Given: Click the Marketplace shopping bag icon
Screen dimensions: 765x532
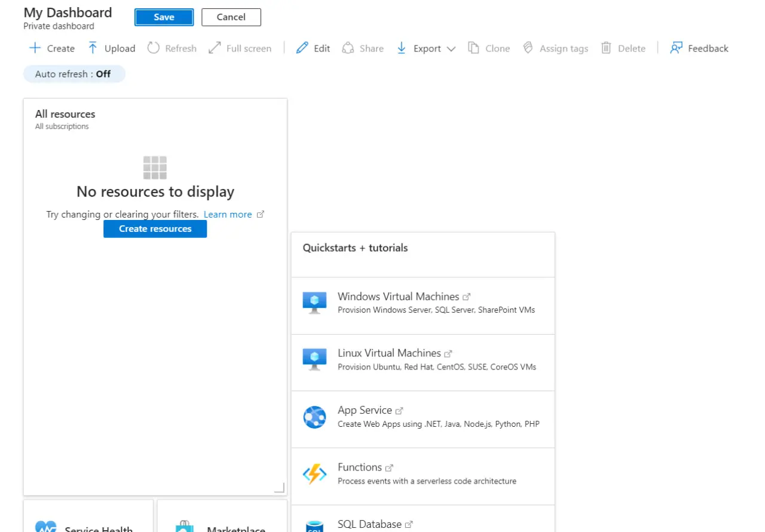Looking at the screenshot, I should 185,527.
